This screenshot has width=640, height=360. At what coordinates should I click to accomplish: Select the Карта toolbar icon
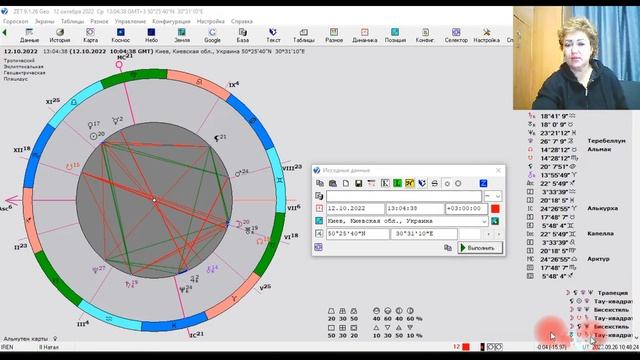point(90,36)
